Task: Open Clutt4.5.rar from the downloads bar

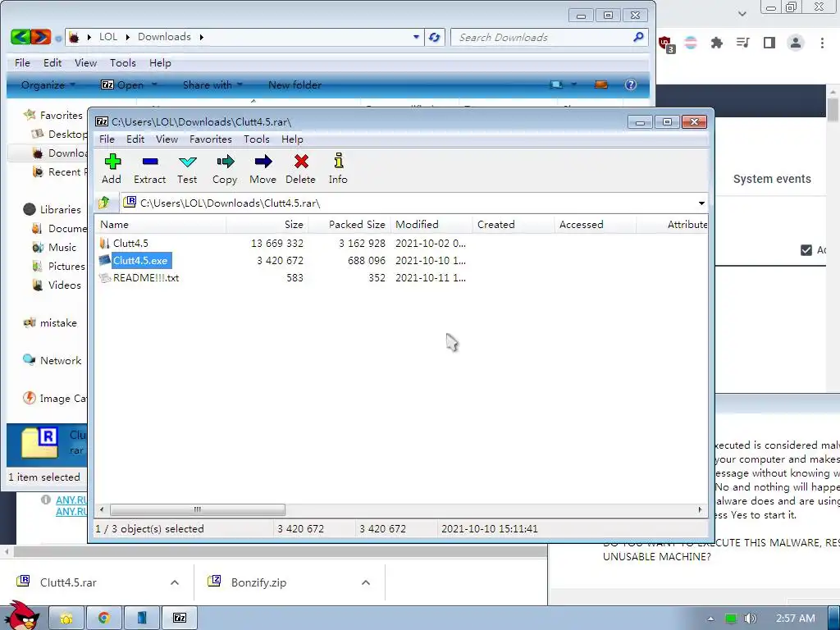Action: [68, 582]
